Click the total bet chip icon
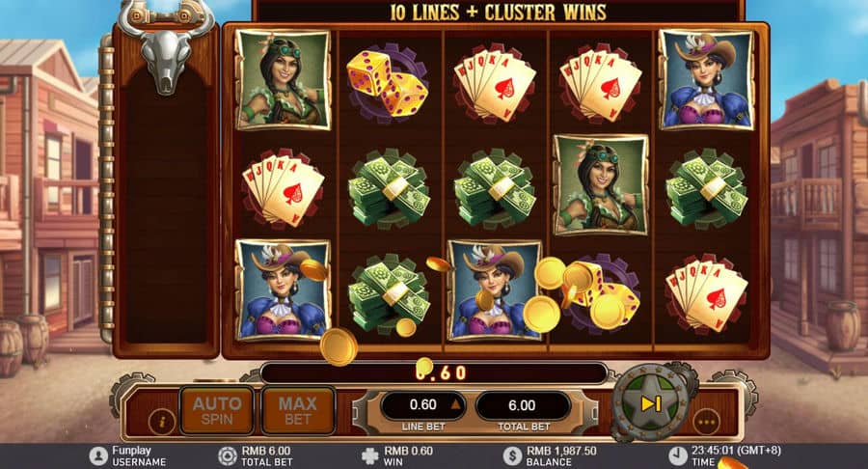The image size is (868, 469). tap(227, 456)
